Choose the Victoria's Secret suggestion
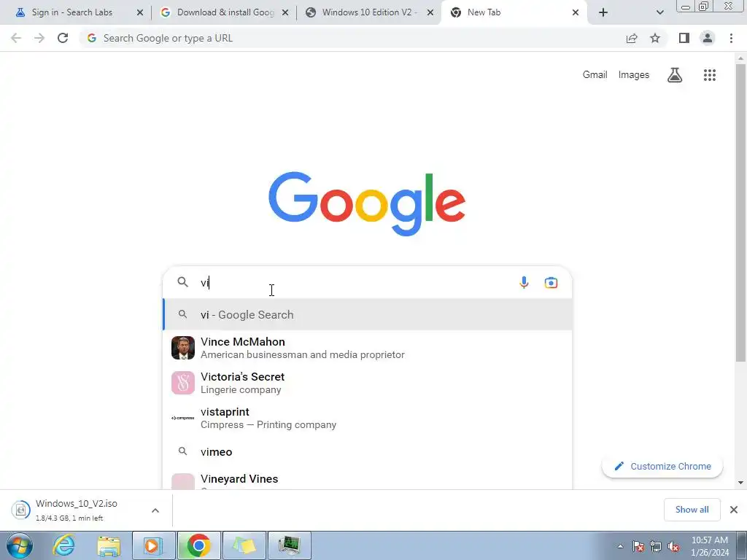Viewport: 747px width, 560px height. click(x=368, y=383)
